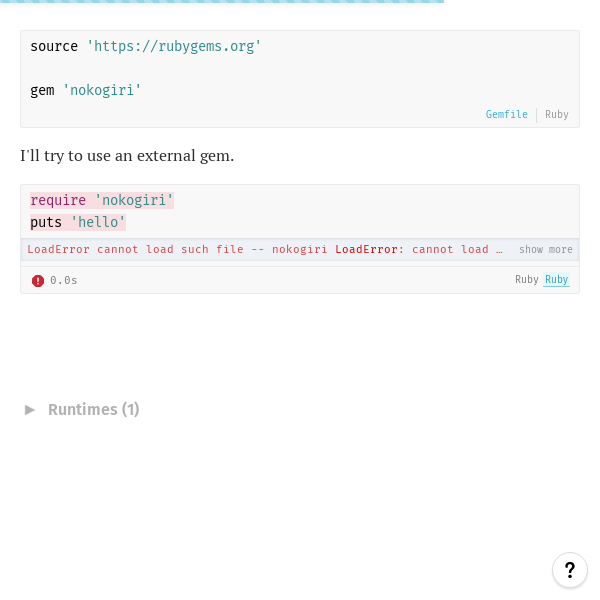Open the Runtimes (1) section heading

(x=93, y=410)
